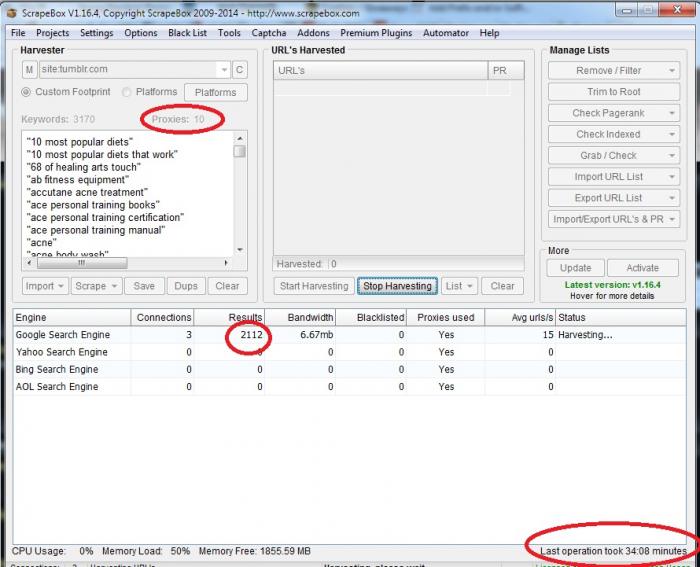Select the Platforms radio button
The height and width of the screenshot is (567, 700).
[127, 92]
